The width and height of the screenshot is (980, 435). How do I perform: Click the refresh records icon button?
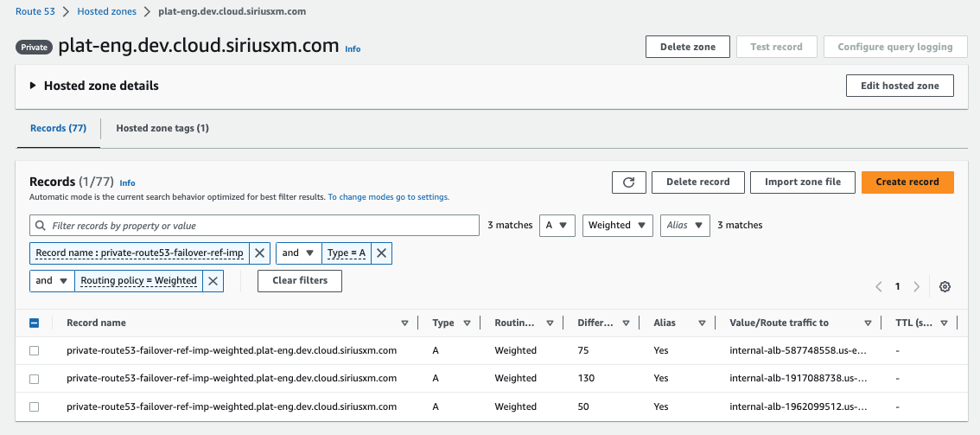pos(629,182)
